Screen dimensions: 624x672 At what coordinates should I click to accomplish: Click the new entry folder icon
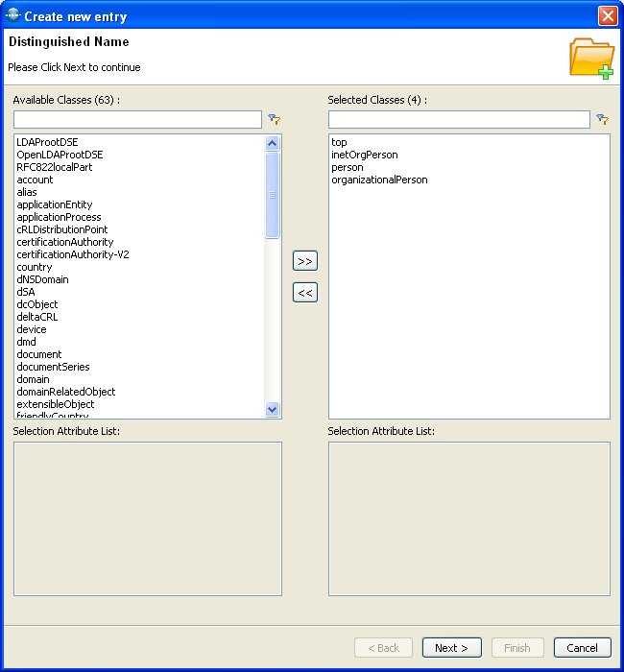[x=591, y=58]
